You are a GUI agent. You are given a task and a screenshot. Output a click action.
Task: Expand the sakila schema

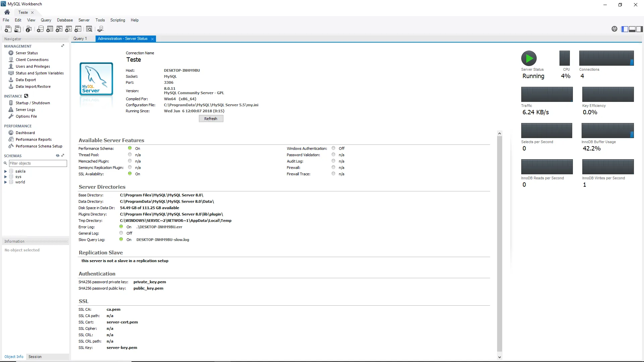[x=5, y=171]
